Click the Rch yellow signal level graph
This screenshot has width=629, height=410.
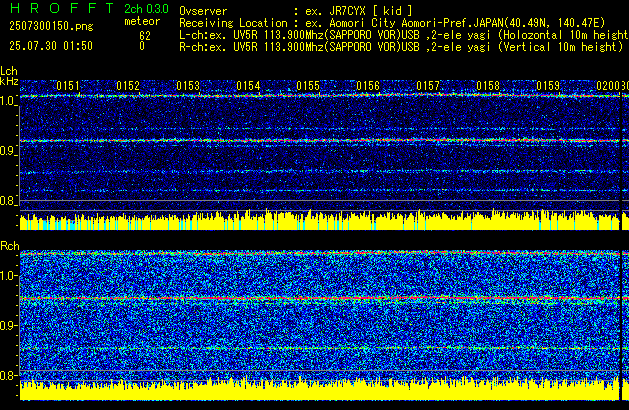[320, 390]
